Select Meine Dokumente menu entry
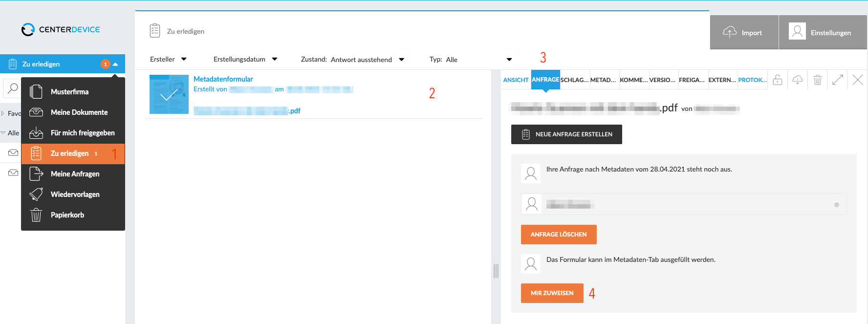868x324 pixels. click(x=73, y=112)
